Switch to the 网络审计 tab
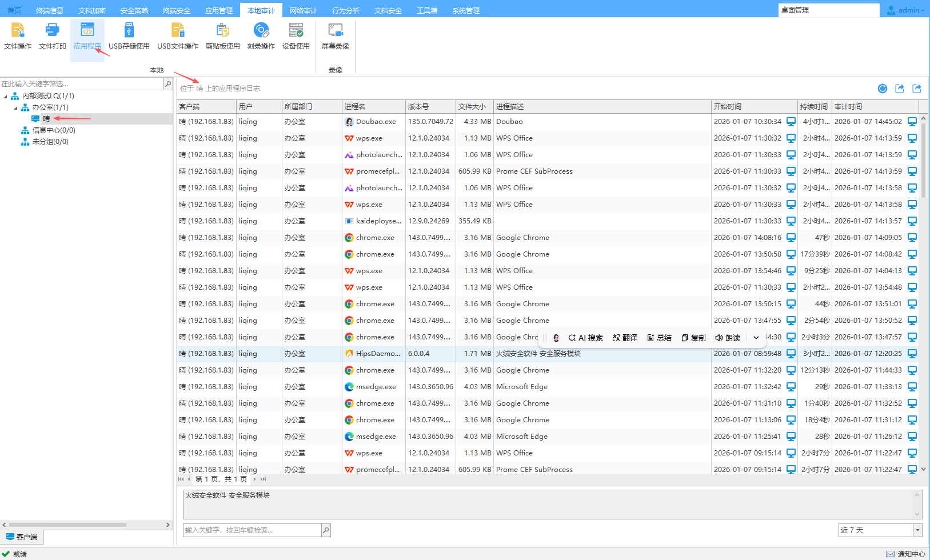930x560 pixels. click(x=303, y=10)
